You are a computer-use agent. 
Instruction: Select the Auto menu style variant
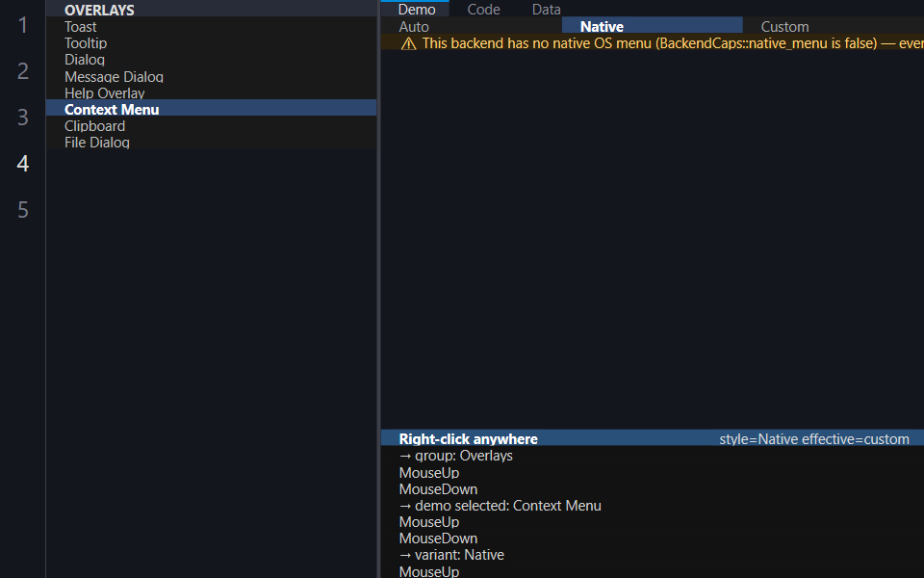coord(472,27)
